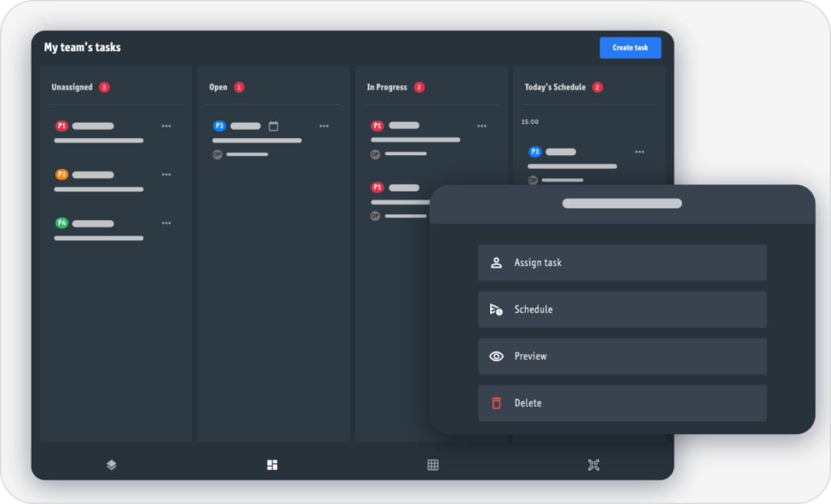Click the Create task button
The height and width of the screenshot is (504, 831).
pyautogui.click(x=630, y=47)
